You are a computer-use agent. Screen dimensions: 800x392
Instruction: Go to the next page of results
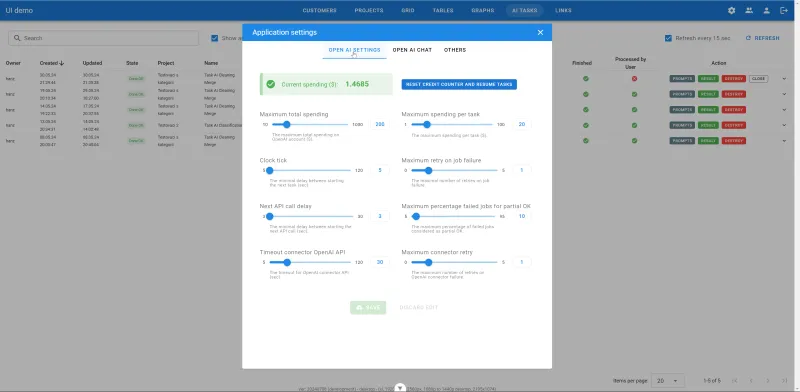click(767, 381)
